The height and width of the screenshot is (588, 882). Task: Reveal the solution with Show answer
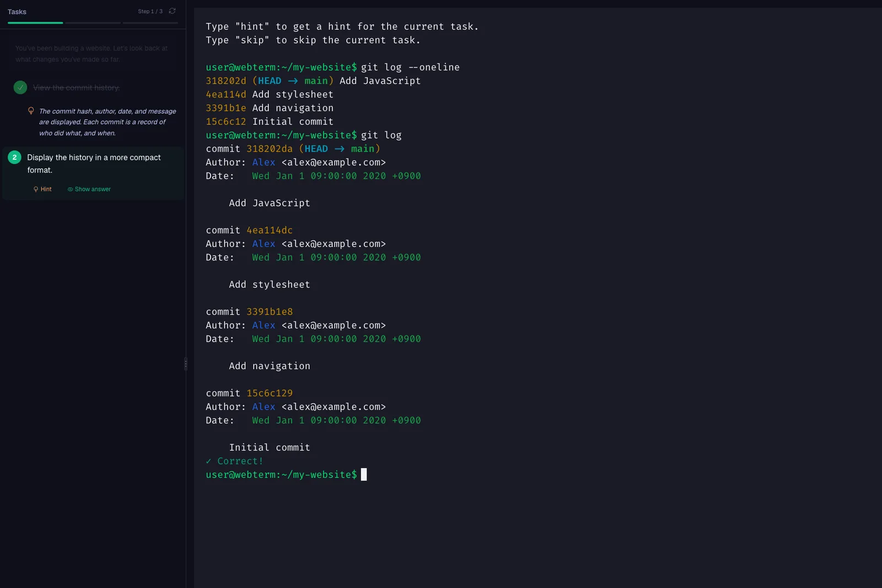[89, 189]
